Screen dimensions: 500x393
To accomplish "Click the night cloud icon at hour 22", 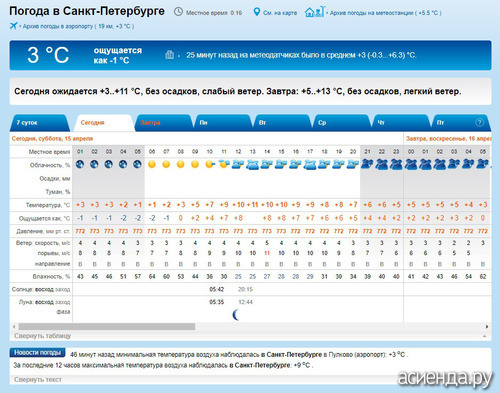I will pyautogui.click(x=382, y=164).
